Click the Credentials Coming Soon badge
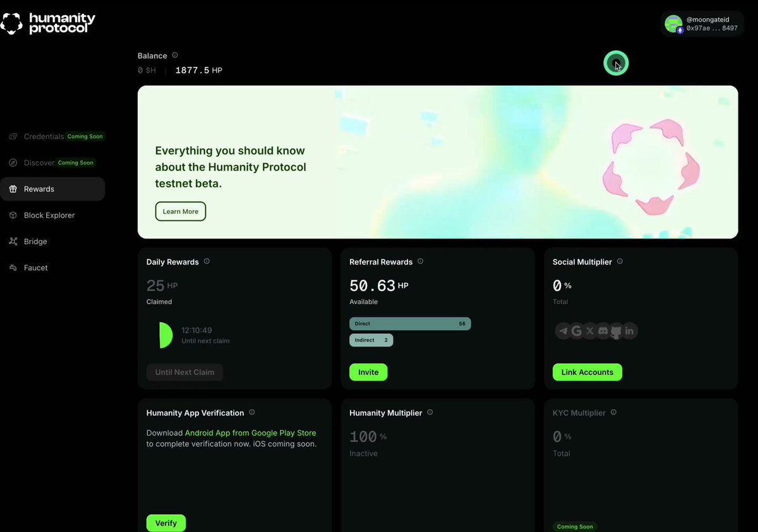 point(85,136)
